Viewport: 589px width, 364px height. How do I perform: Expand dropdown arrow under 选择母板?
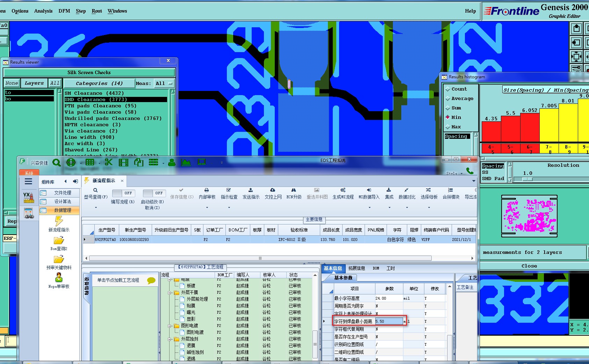click(x=429, y=208)
